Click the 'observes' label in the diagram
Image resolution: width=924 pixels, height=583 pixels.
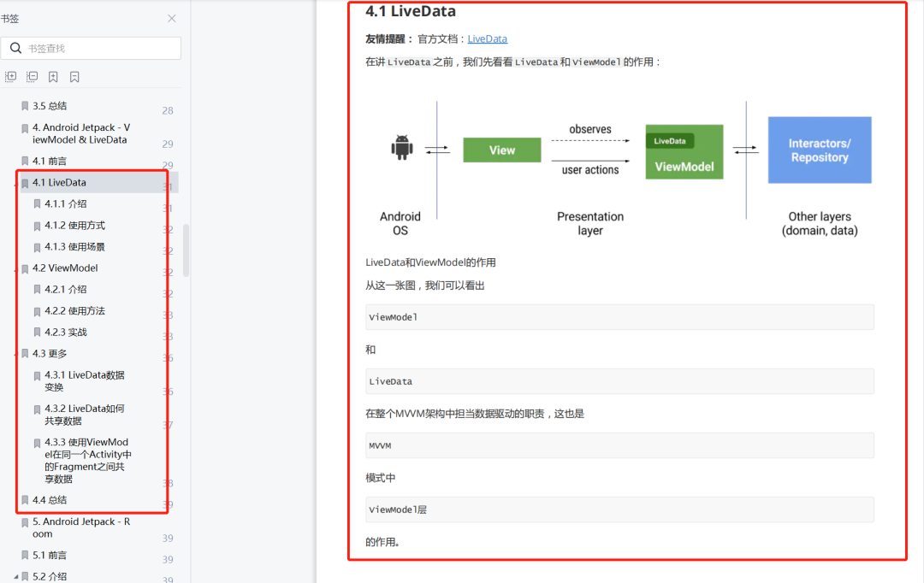coord(589,129)
